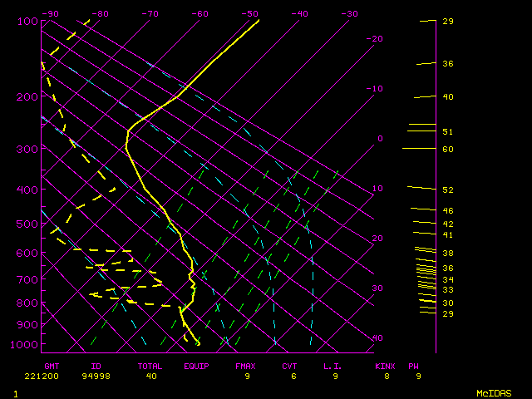
Task: Click the GMT header label
Action: point(52,366)
